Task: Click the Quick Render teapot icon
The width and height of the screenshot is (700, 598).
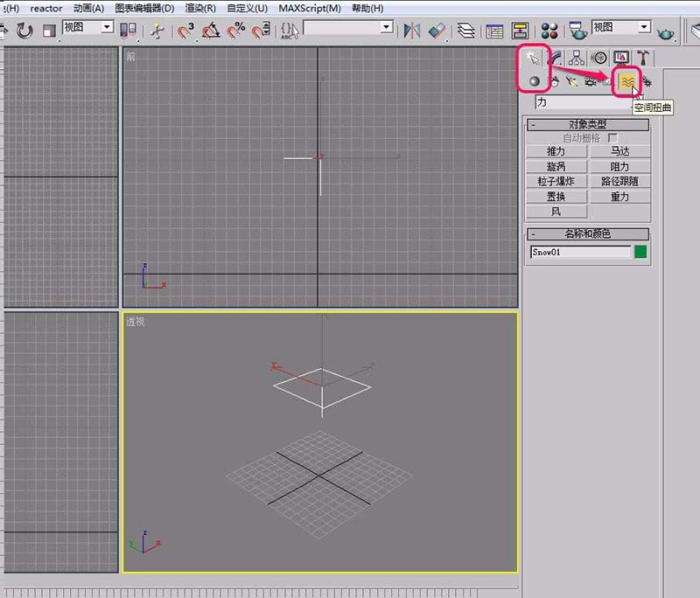Action: click(x=665, y=32)
